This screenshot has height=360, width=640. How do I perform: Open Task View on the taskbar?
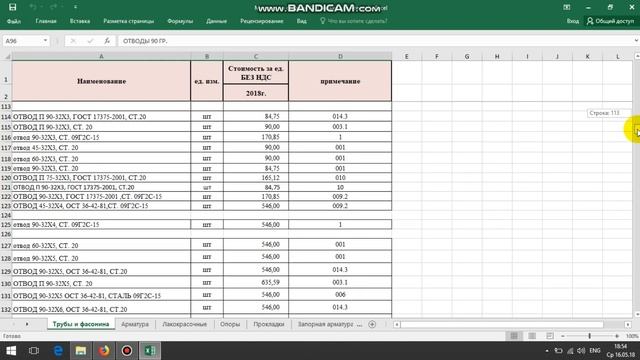pyautogui.click(x=34, y=351)
